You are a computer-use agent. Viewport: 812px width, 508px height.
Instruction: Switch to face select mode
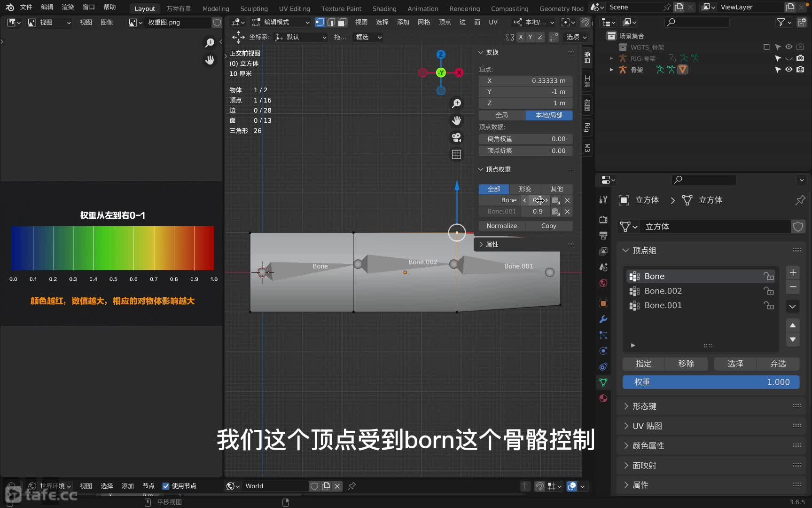pyautogui.click(x=343, y=22)
